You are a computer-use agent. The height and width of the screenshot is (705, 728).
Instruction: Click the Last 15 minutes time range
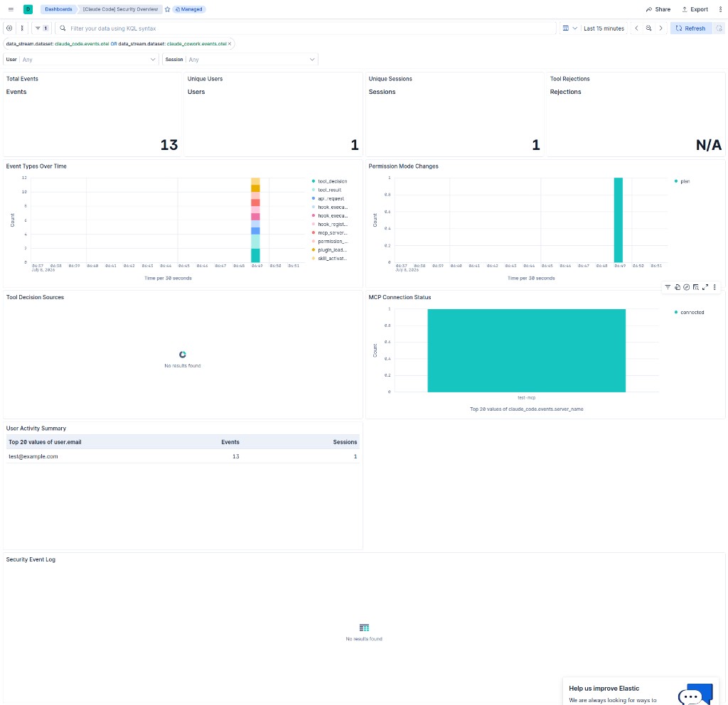click(x=604, y=28)
